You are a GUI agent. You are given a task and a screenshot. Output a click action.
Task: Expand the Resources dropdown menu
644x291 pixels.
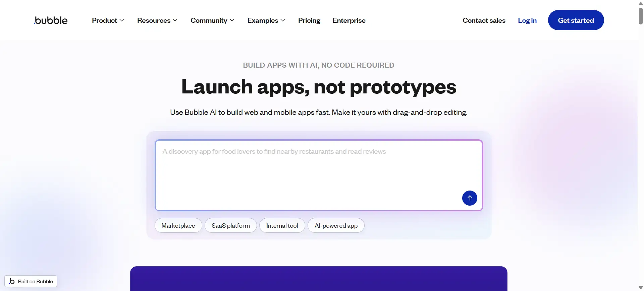click(x=157, y=20)
